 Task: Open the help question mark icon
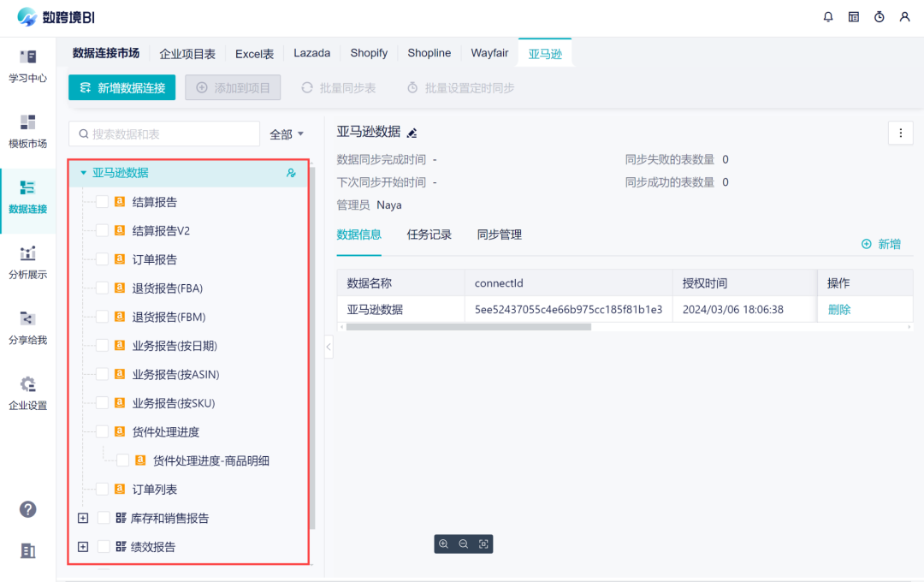(27, 509)
